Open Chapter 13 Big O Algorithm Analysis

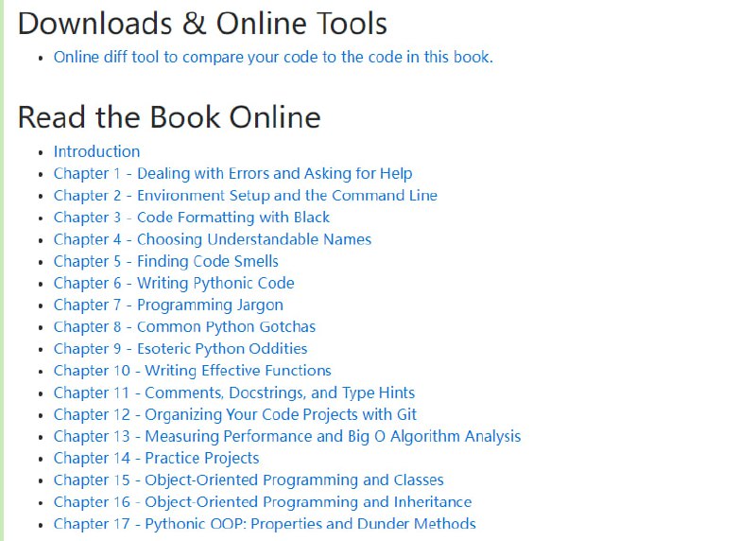pos(286,436)
